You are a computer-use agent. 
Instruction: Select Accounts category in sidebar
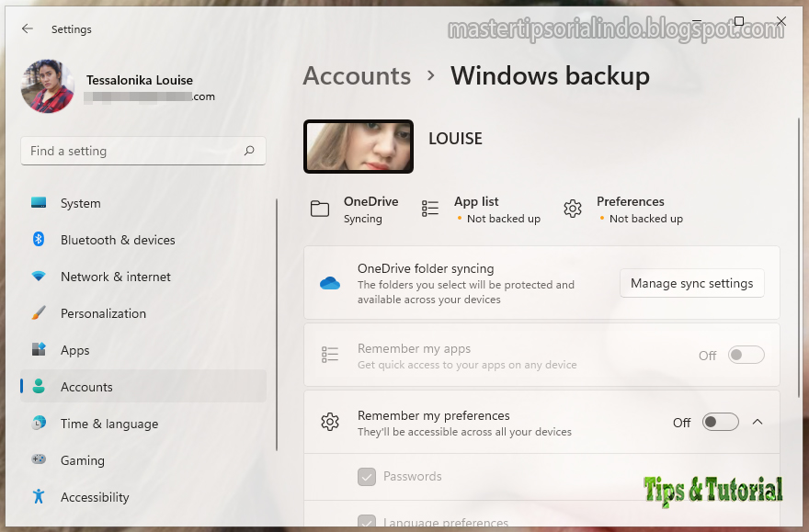click(x=143, y=386)
